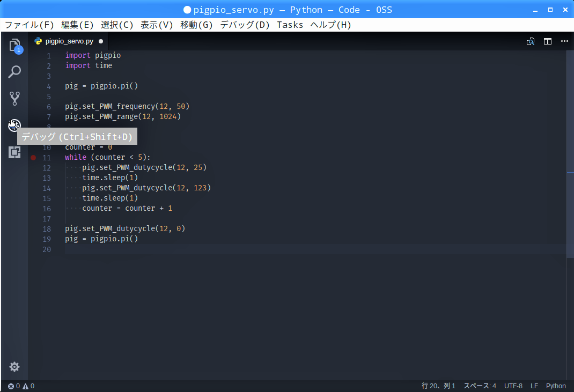Image resolution: width=574 pixels, height=392 pixels.
Task: Place cursor on empty line 20
Action: 315,249
